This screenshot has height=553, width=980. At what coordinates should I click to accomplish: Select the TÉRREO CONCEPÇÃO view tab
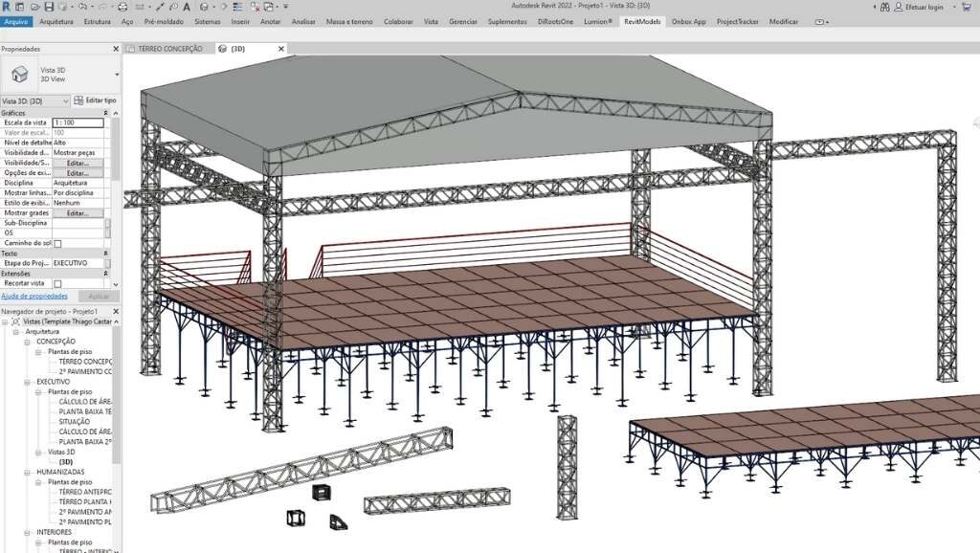[x=172, y=48]
